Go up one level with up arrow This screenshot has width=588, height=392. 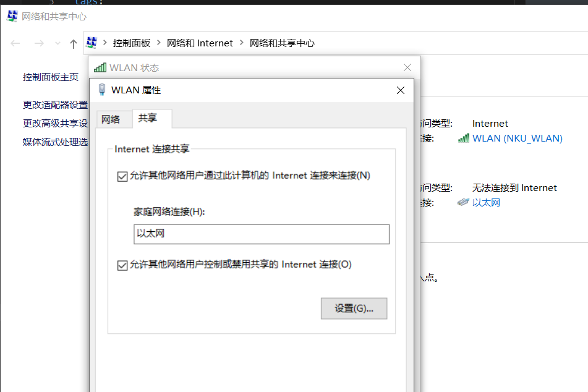[x=74, y=43]
